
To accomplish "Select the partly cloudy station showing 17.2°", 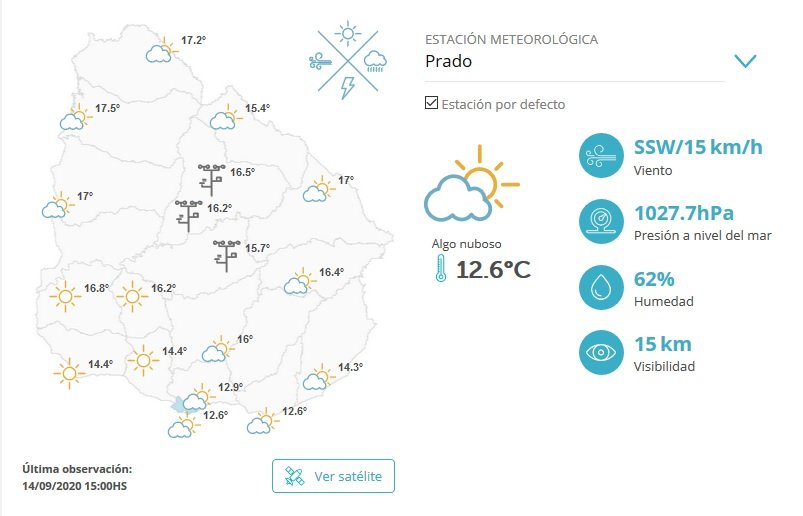I will (x=162, y=50).
